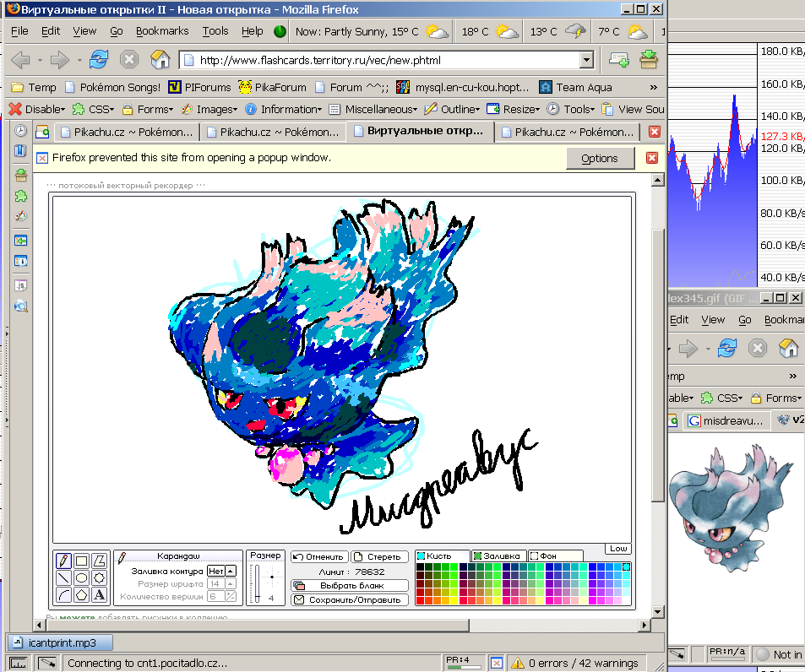
Task: Expand the CSS developer toolbar menu
Action: tap(94, 109)
